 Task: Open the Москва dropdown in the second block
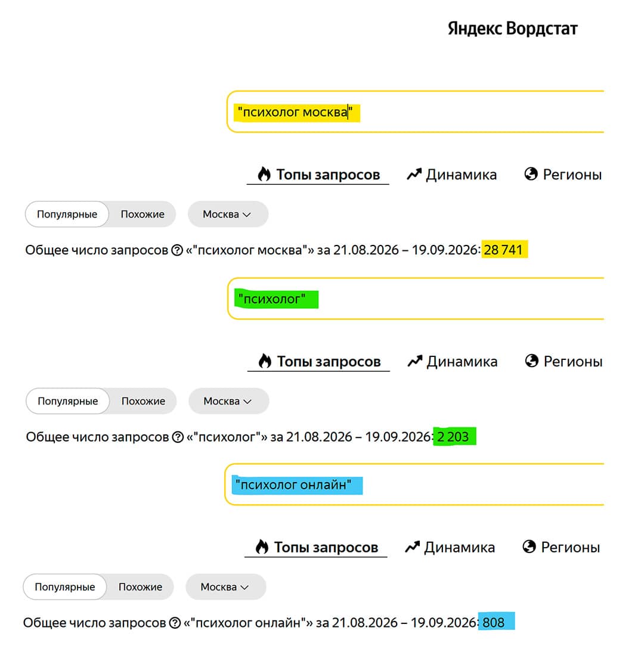[x=229, y=401]
